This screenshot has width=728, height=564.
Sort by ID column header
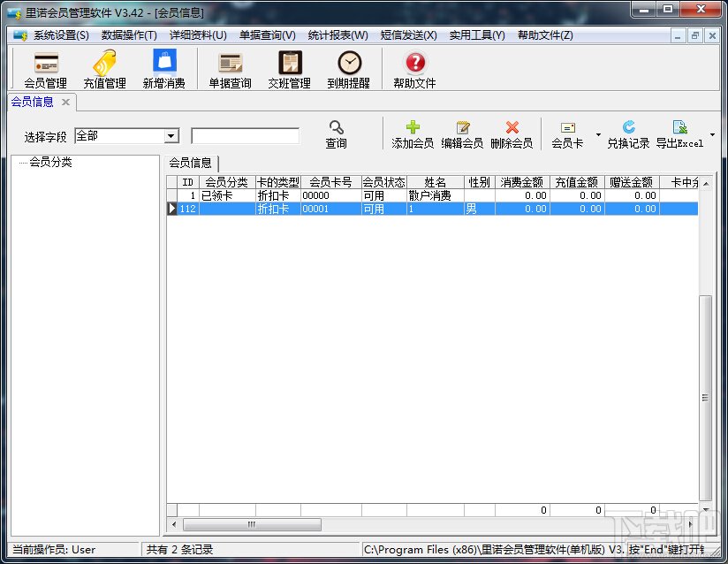click(188, 182)
